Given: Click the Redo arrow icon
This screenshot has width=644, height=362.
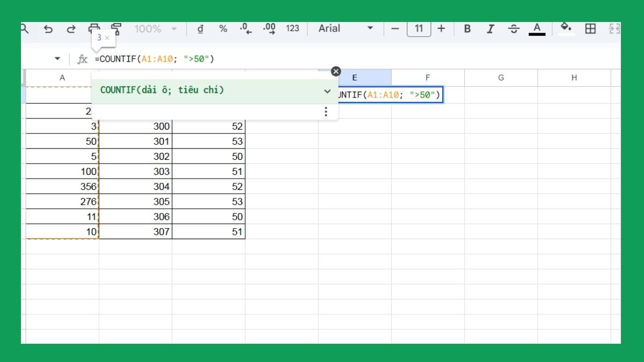Looking at the screenshot, I should tap(71, 29).
